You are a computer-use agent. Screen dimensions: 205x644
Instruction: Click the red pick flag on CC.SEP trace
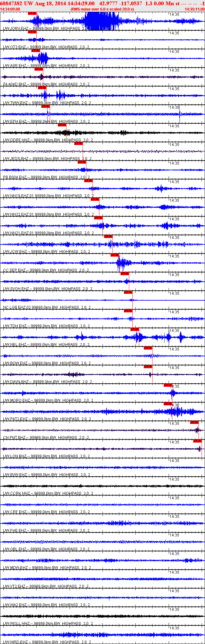point(115,255)
